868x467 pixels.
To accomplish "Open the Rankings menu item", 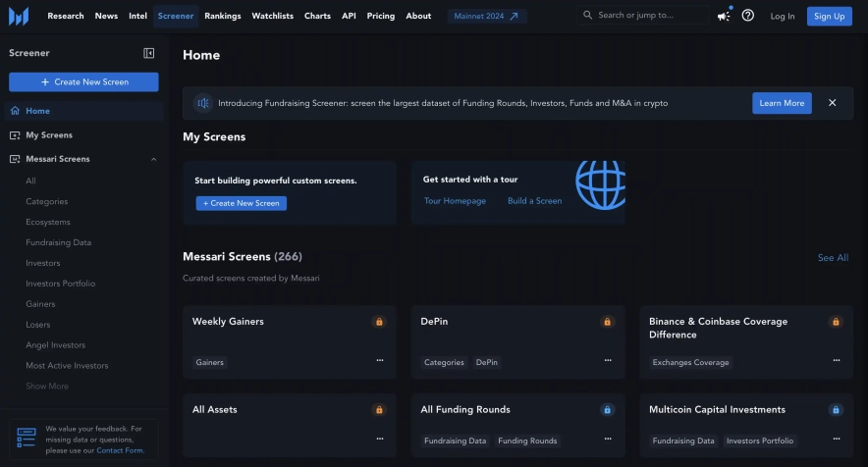I will (x=222, y=16).
